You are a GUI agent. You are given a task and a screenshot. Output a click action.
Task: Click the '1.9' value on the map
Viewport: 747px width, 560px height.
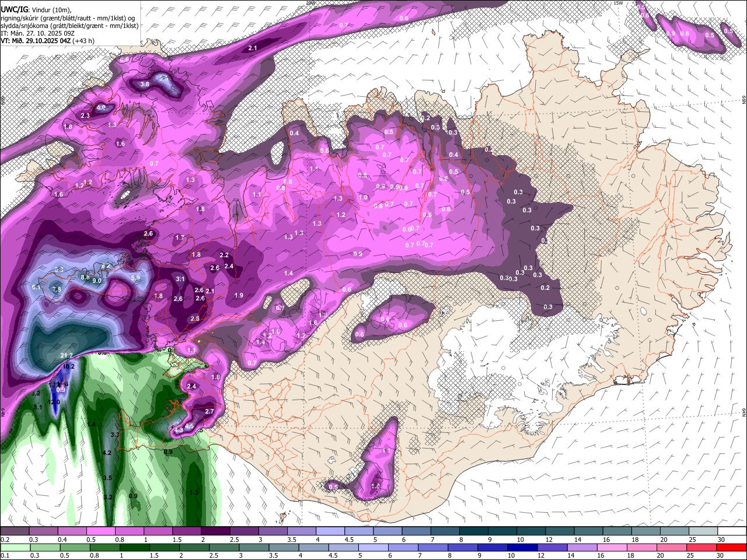coord(239,295)
